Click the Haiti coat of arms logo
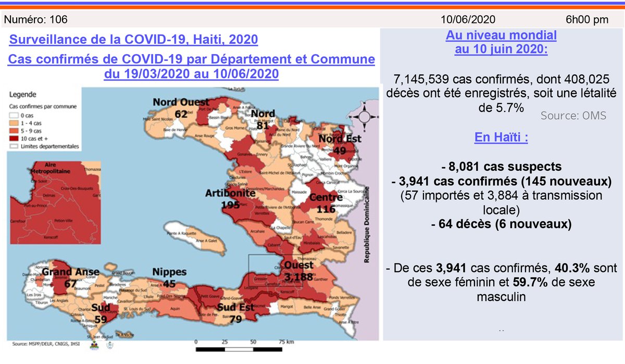The width and height of the screenshot is (625, 364). tap(95, 344)
